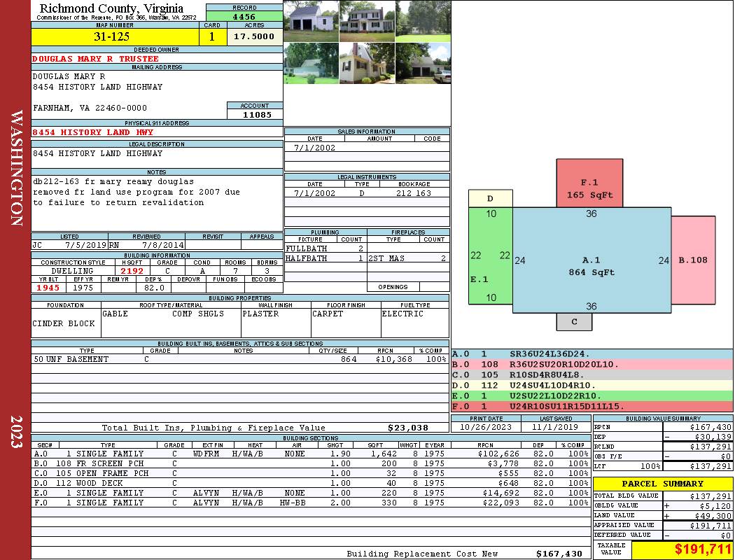Screen dimensions: 735x560
Task: Click the map number 31-125 field
Action: point(115,37)
